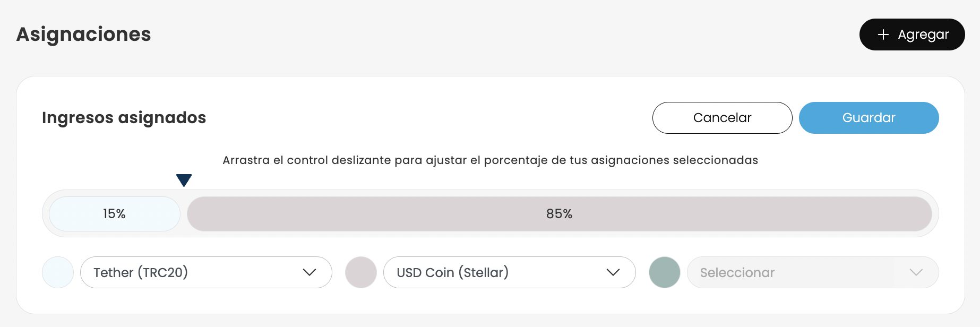Select the 15% allocation segment
Image resolution: width=980 pixels, height=327 pixels.
[114, 214]
